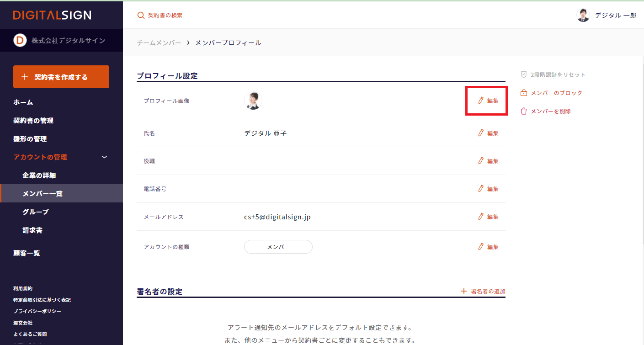This screenshot has height=345, width=644.
Task: Click the pencil edit icon for メールアドレス
Action: point(480,217)
